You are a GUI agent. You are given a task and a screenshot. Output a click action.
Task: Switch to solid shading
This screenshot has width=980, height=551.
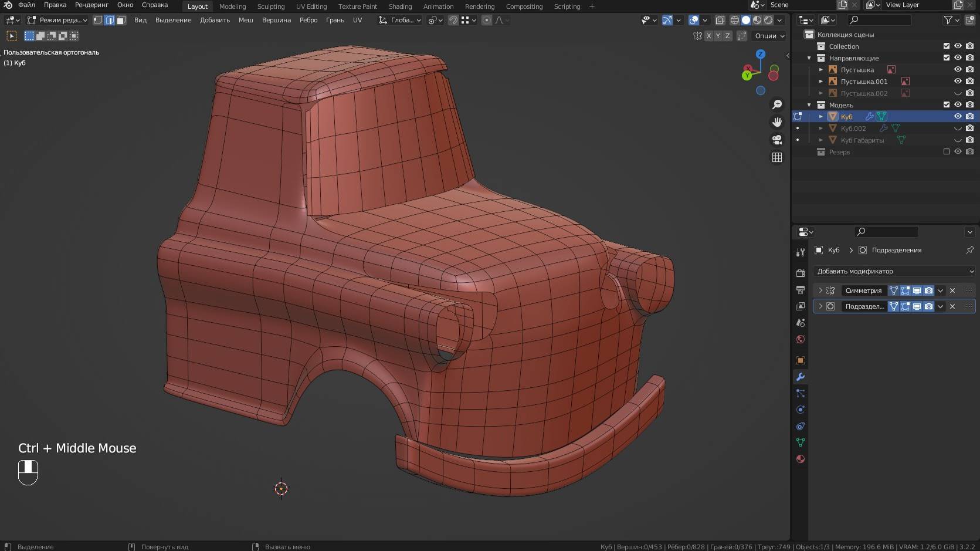coord(745,20)
